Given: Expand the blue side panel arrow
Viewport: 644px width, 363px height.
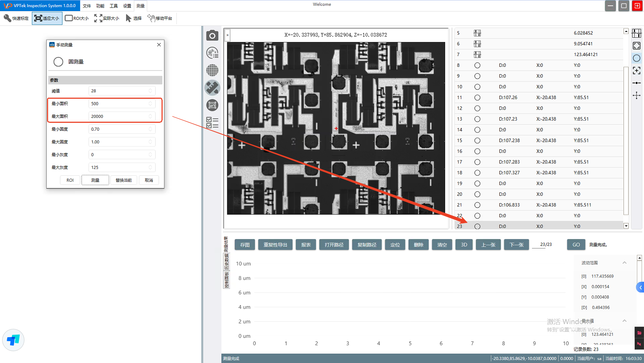Looking at the screenshot, I should (640, 287).
